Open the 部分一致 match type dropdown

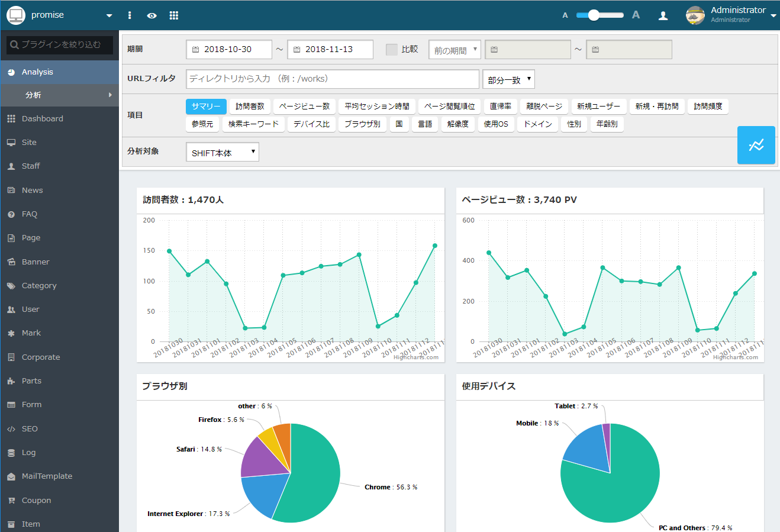click(x=509, y=79)
